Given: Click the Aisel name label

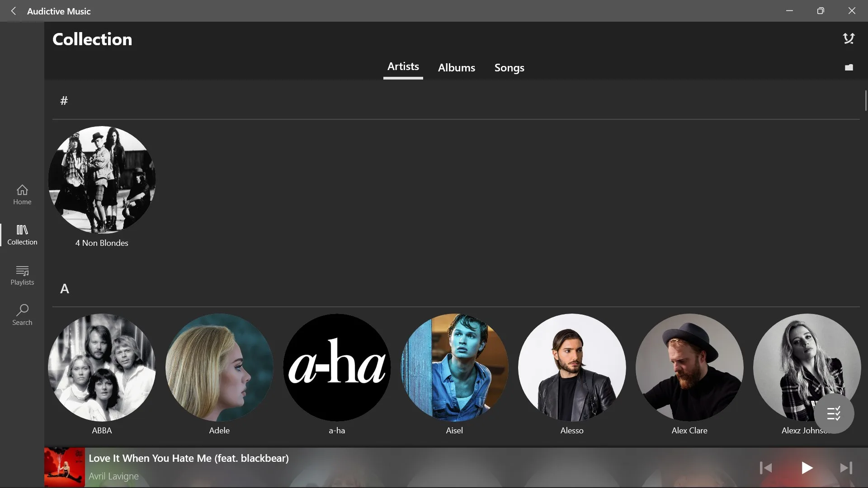Looking at the screenshot, I should coord(454,431).
